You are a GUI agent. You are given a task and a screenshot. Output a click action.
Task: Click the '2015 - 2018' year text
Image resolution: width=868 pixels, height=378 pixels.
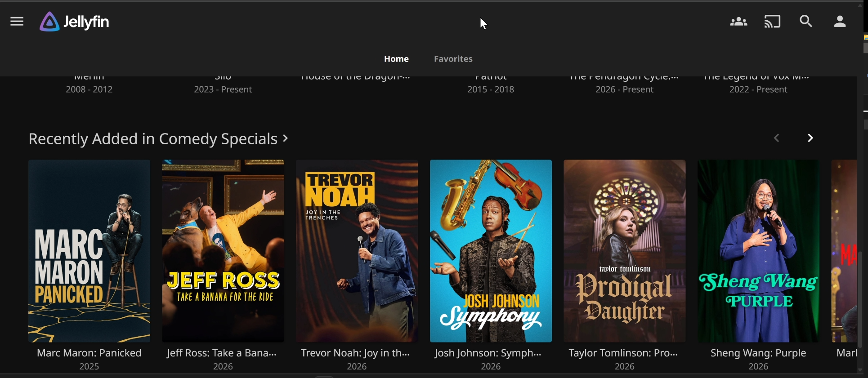click(x=491, y=90)
